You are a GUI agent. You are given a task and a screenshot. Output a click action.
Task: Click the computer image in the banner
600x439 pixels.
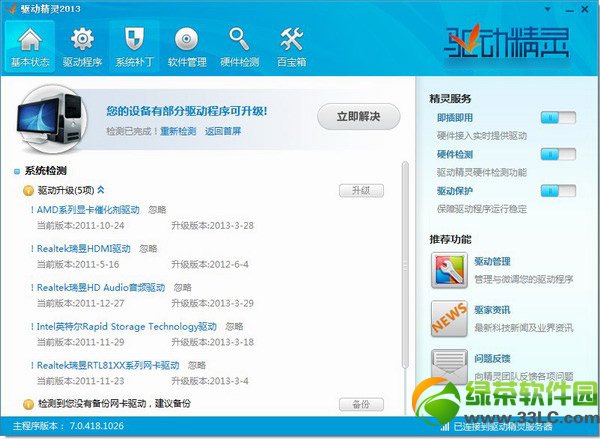point(51,119)
